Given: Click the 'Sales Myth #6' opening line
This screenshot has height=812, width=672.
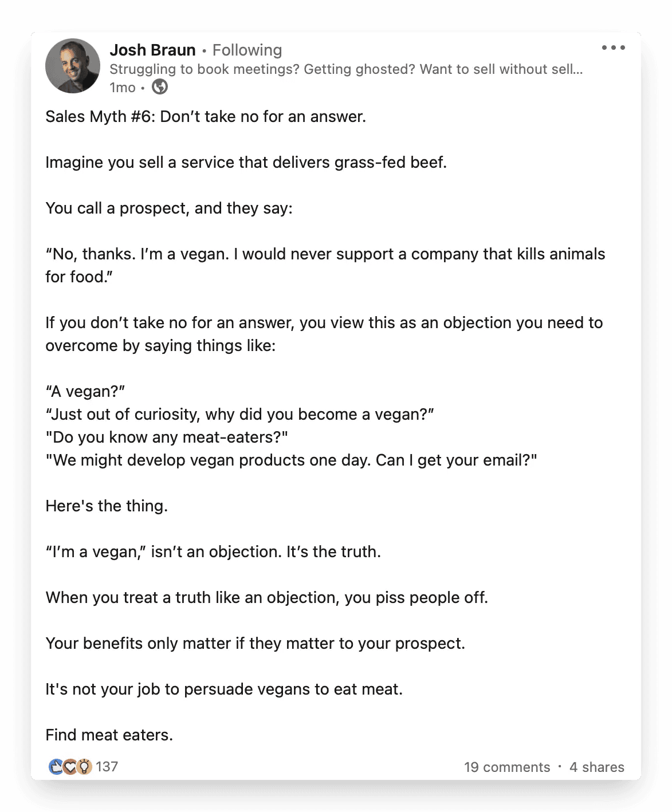Looking at the screenshot, I should click(x=206, y=117).
